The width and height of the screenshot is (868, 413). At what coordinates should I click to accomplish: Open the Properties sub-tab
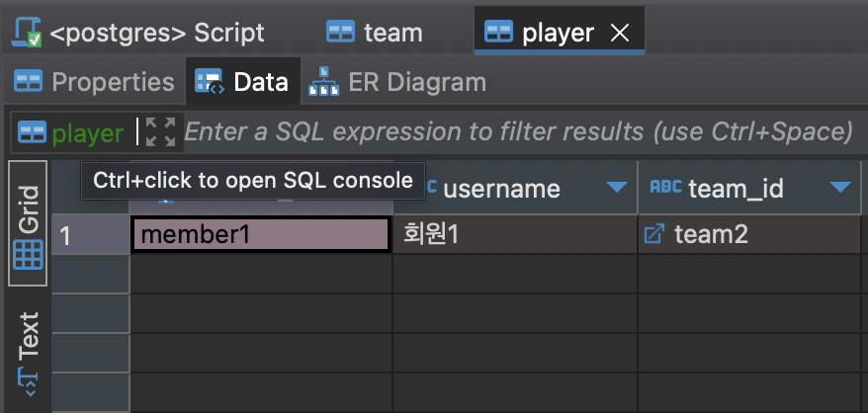click(94, 82)
